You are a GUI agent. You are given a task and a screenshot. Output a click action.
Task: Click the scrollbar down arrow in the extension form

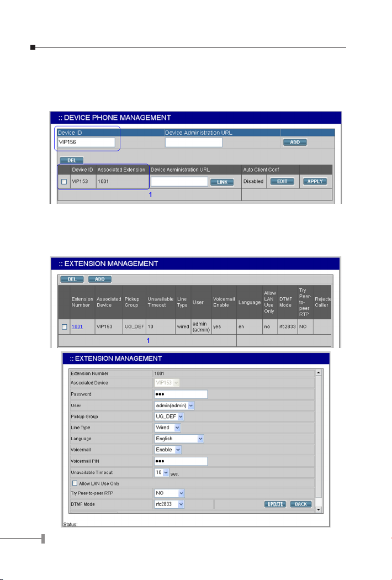click(x=319, y=510)
